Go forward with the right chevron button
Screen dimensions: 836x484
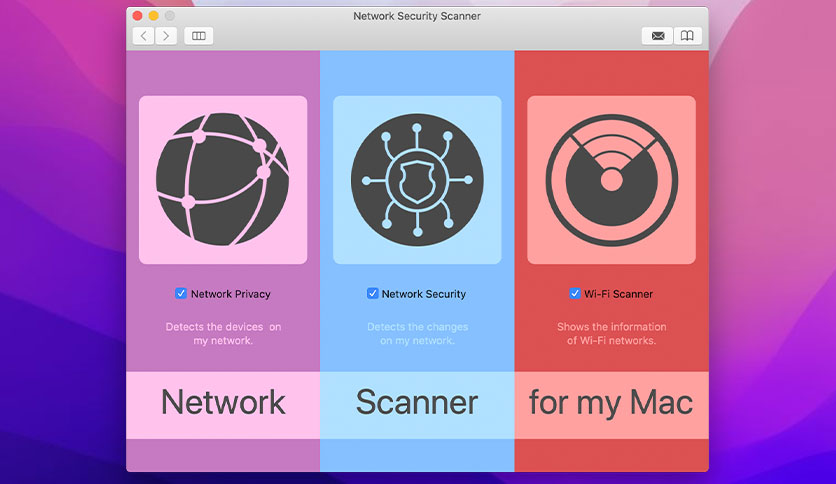click(x=166, y=36)
